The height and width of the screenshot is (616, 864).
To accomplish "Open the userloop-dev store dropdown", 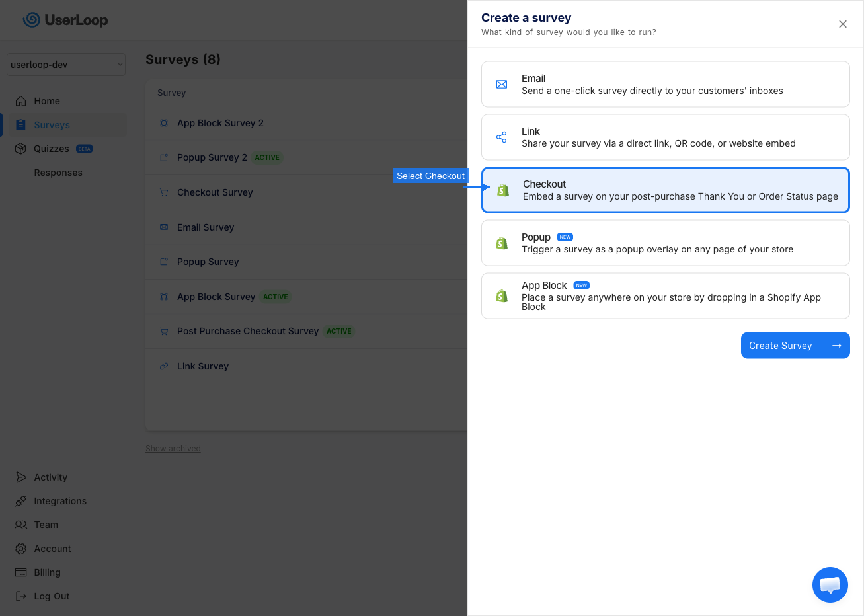I will (65, 64).
